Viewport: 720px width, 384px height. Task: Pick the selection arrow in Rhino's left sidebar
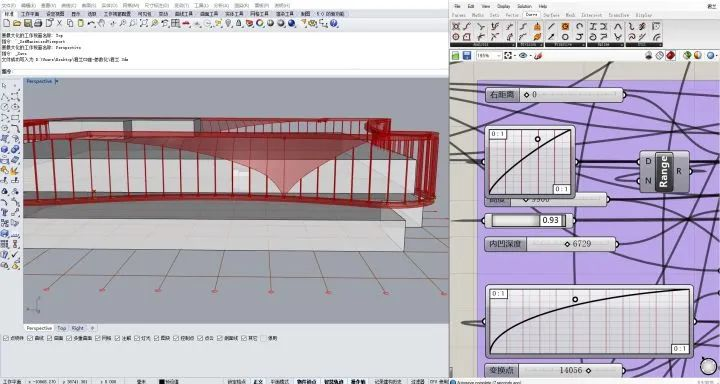point(4,86)
